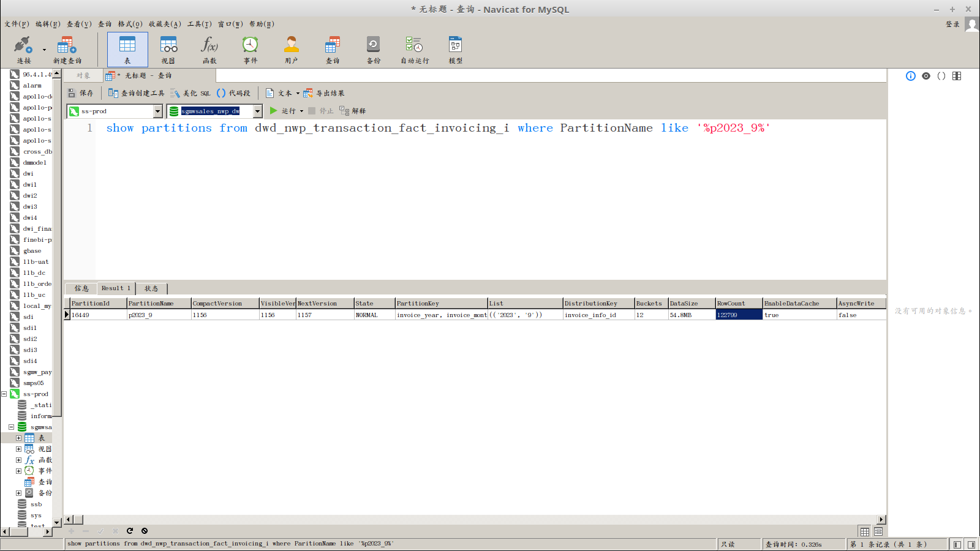980x551 pixels.
Task: Open the 工具(T) menu
Action: (199, 24)
